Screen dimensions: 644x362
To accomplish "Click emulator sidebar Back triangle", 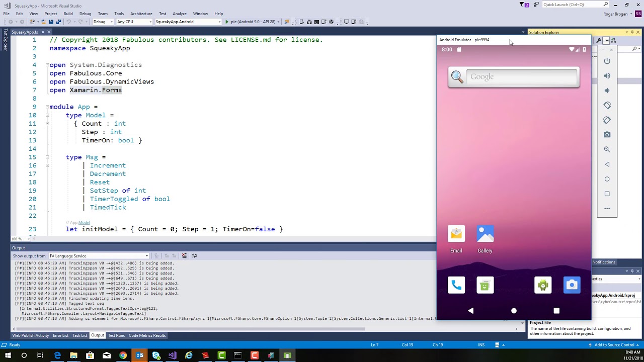I will (607, 164).
